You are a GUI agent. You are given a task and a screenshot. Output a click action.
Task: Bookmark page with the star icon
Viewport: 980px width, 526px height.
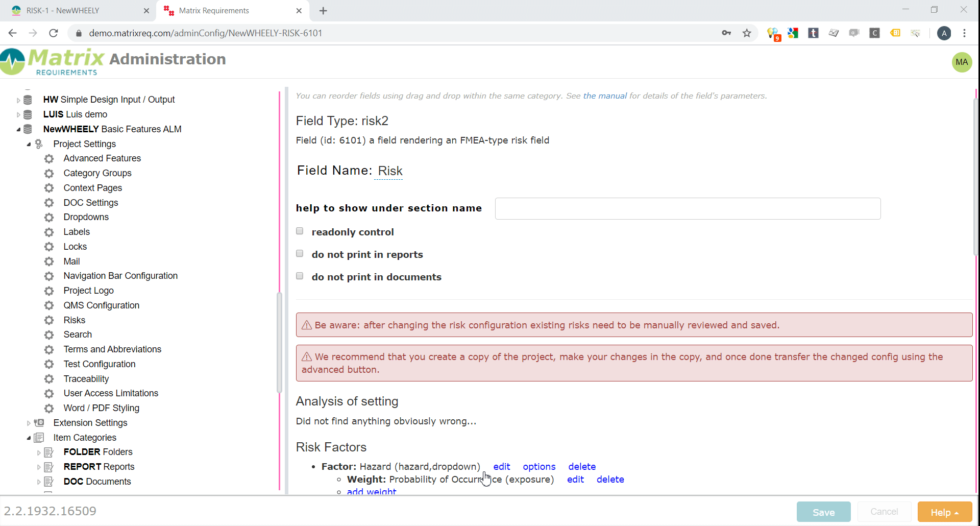(x=747, y=33)
